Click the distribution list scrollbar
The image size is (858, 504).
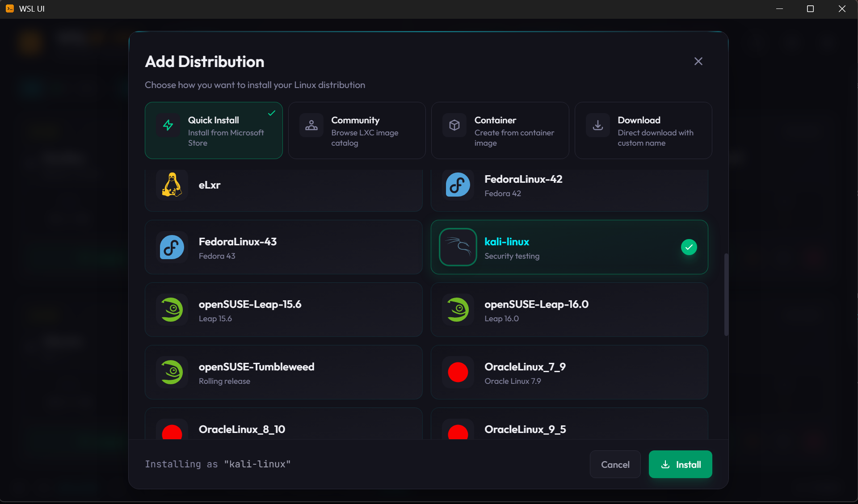pos(726,294)
